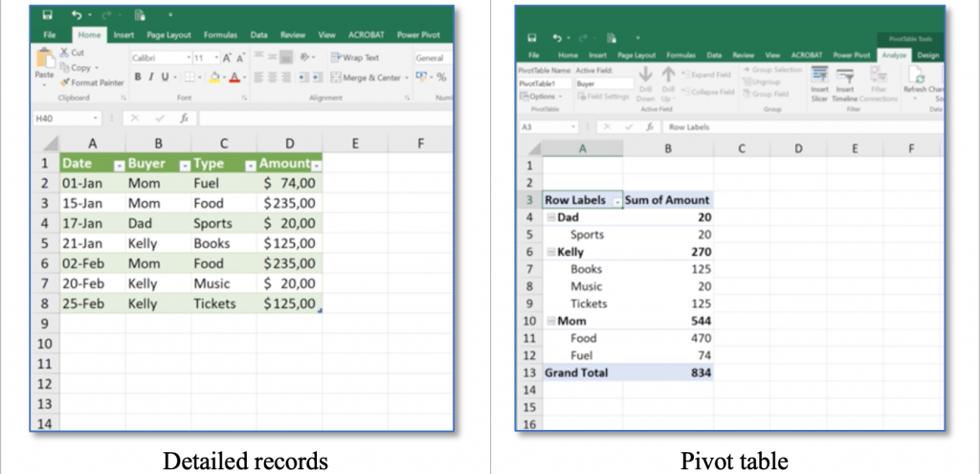Click the Insert Slicer icon

point(819,76)
